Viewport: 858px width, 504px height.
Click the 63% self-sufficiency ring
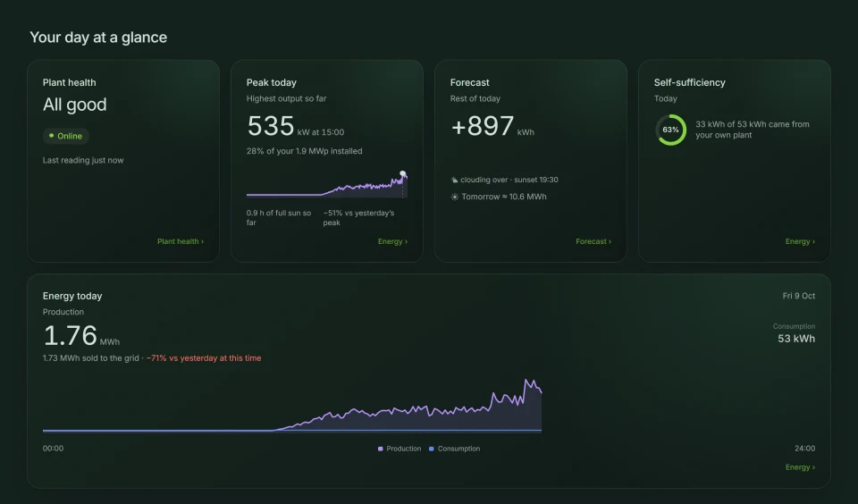click(670, 130)
